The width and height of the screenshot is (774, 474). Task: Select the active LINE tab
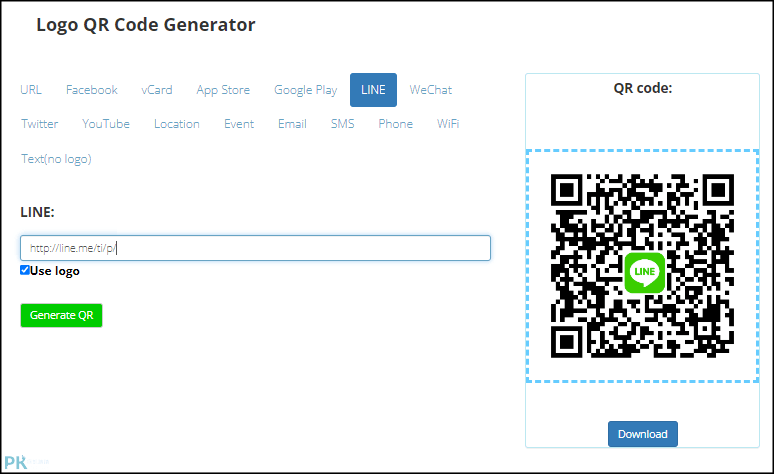pyautogui.click(x=373, y=90)
